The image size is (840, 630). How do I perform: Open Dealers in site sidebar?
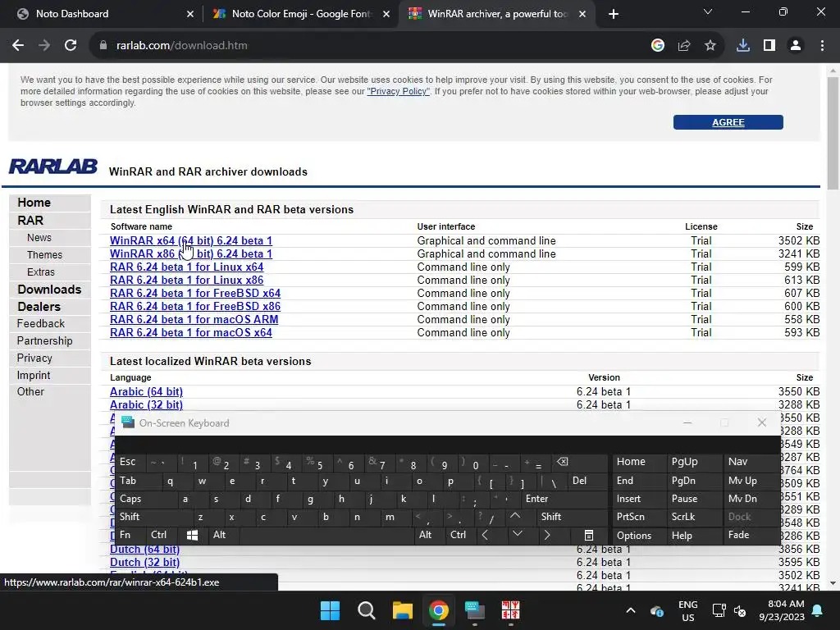39,307
